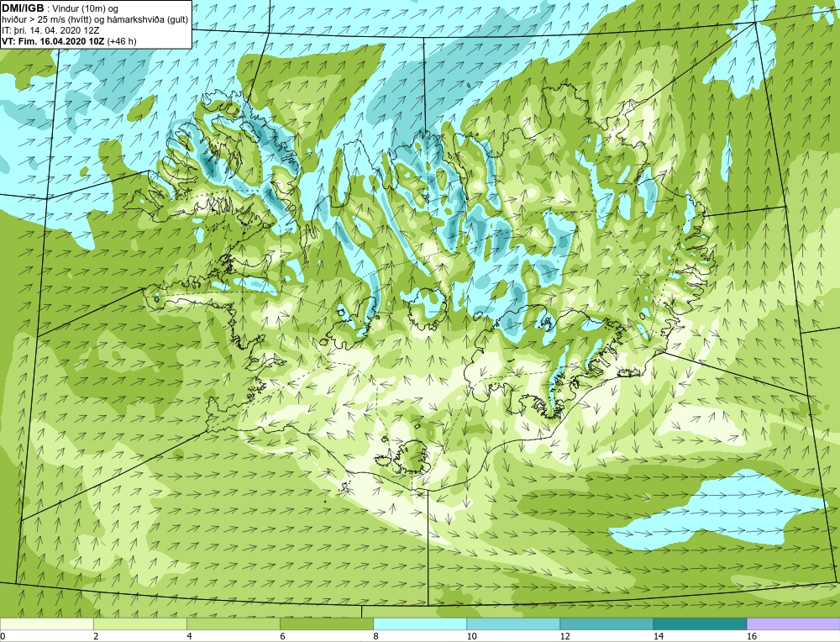The image size is (840, 642).
Task: Click the 8–10 m/s light cyan legend swatch
Action: (419, 624)
